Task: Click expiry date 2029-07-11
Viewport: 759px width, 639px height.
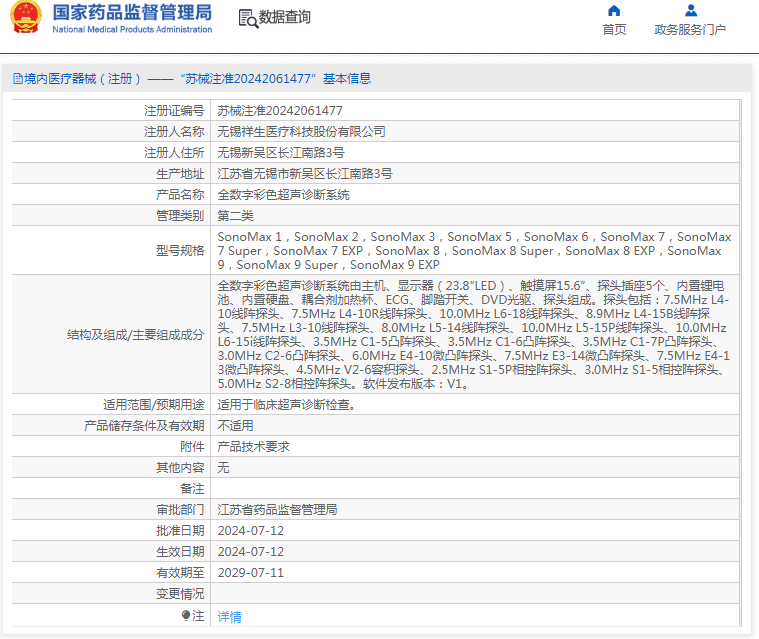Action: click(251, 573)
